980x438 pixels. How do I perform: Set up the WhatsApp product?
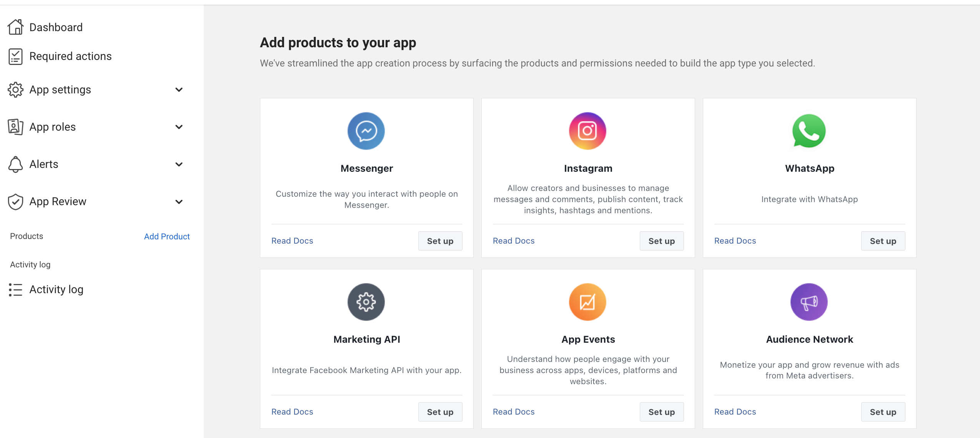click(x=883, y=241)
